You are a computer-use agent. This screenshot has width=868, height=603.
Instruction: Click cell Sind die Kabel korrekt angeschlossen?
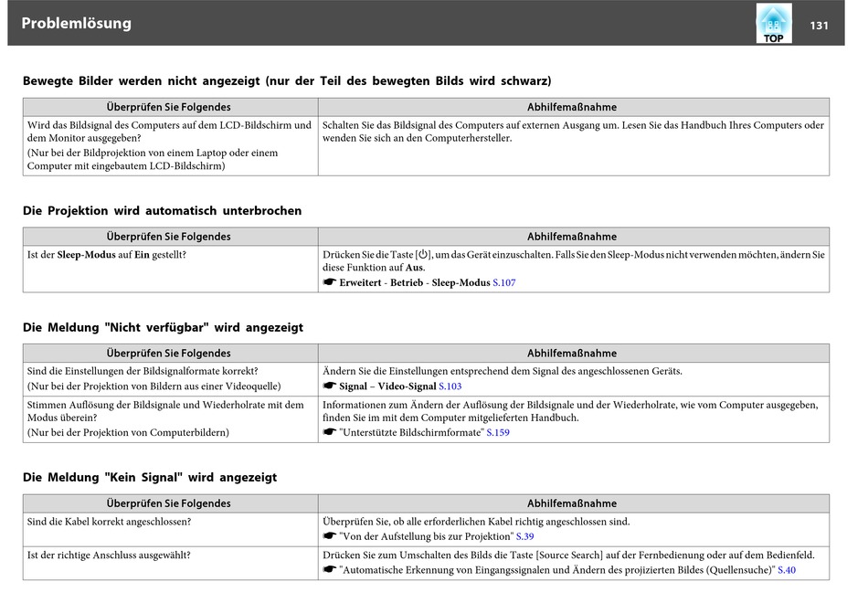(x=171, y=529)
